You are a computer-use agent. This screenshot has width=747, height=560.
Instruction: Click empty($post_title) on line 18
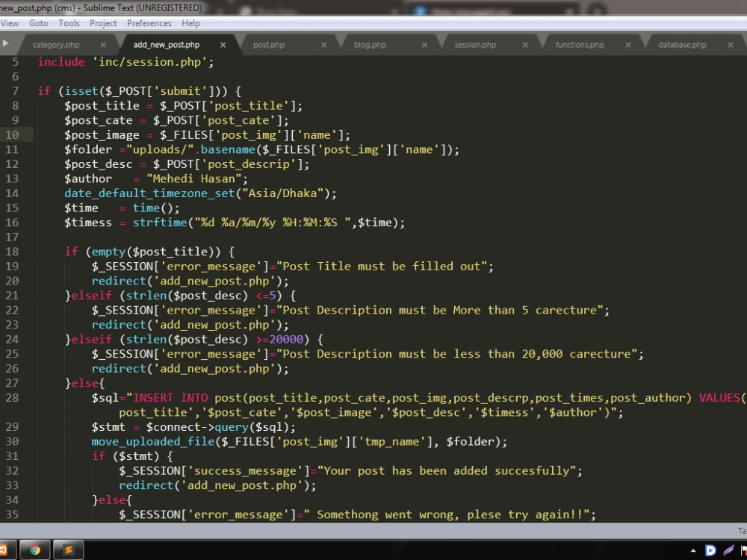click(x=156, y=252)
